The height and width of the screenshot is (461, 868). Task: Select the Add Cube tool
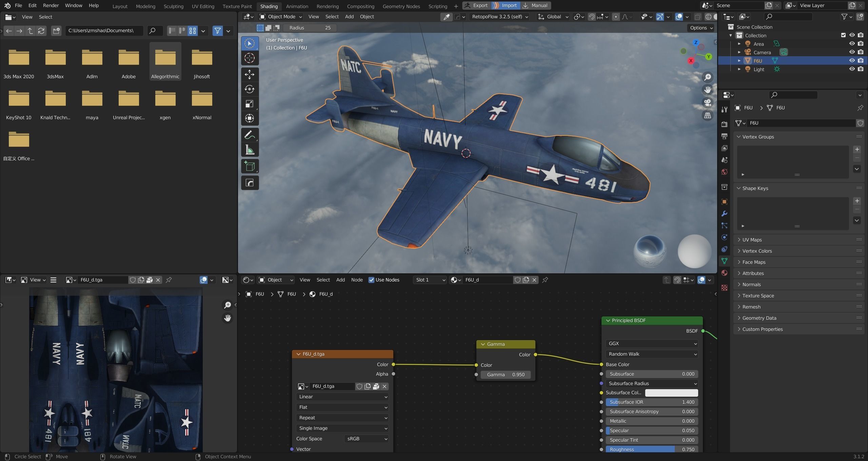pos(250,166)
